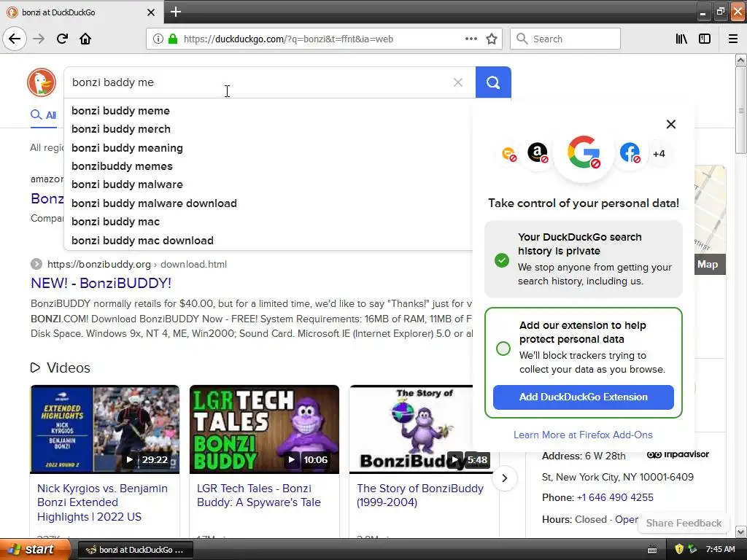The height and width of the screenshot is (560, 747).
Task: Play Nick Kyrgios vs Bonzi video thumbnail
Action: [x=105, y=429]
